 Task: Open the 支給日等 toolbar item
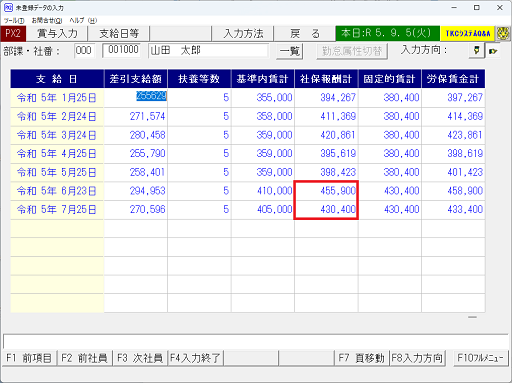[119, 34]
